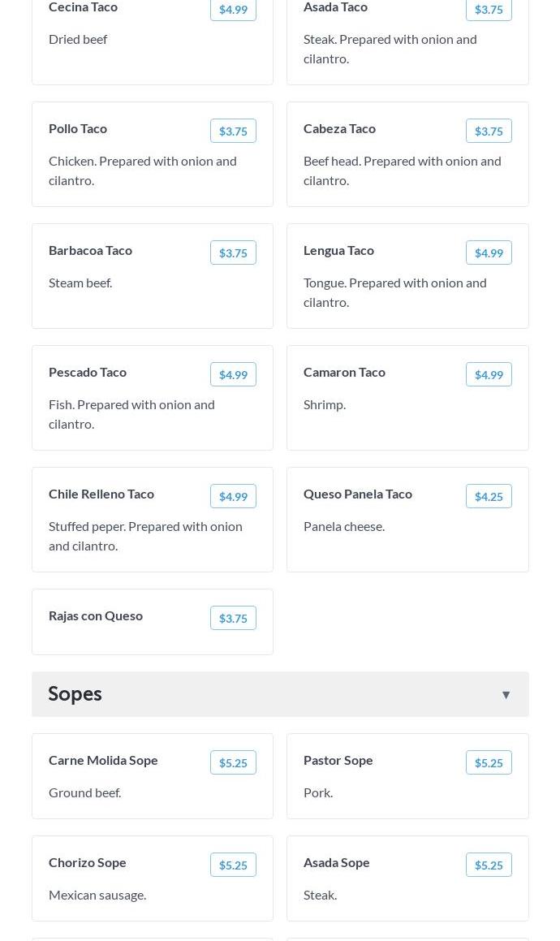
Task: Click the Pollo Taco $3.75 price button
Action: [233, 132]
